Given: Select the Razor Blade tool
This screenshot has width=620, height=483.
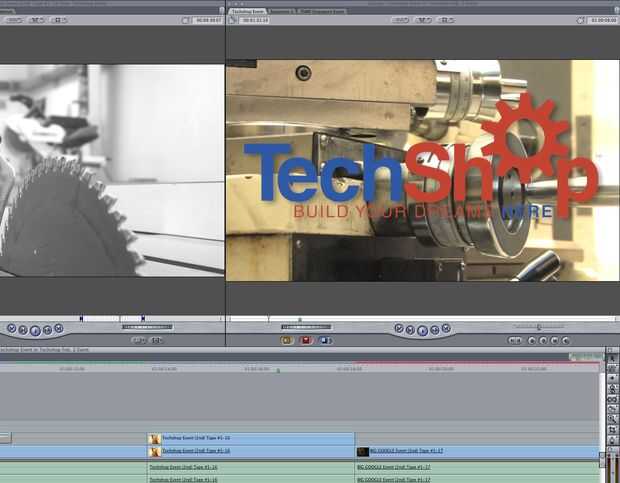Looking at the screenshot, I should pyautogui.click(x=612, y=409).
